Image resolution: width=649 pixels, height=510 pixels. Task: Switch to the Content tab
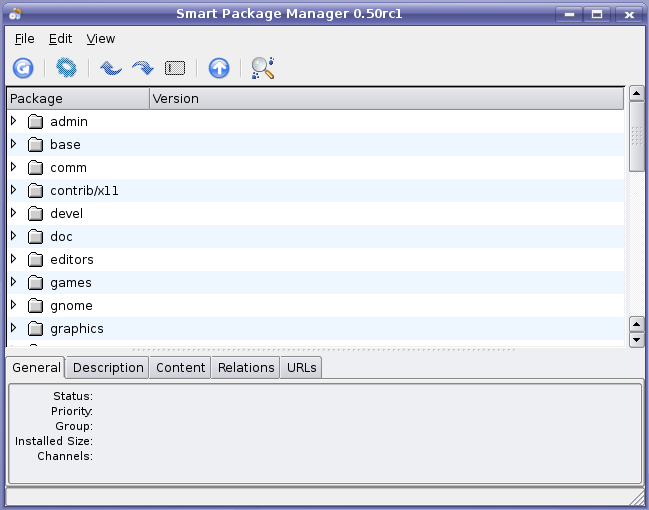pyautogui.click(x=180, y=368)
